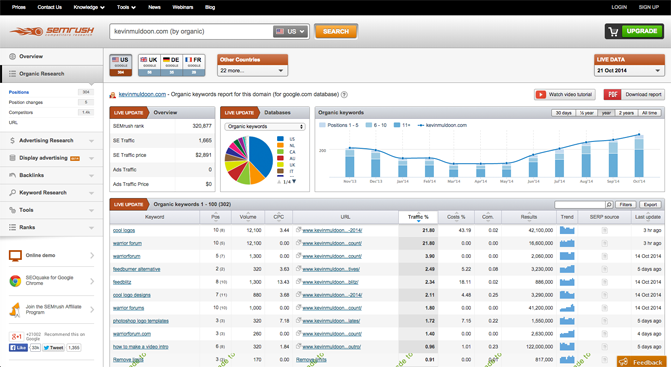This screenshot has width=671, height=367.
Task: Click the red PDF icon
Action: (x=612, y=95)
